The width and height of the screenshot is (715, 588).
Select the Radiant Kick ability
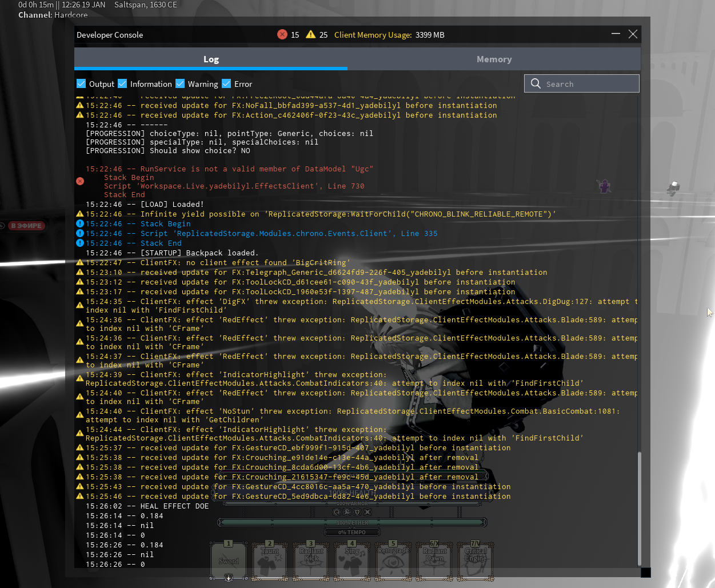(311, 560)
